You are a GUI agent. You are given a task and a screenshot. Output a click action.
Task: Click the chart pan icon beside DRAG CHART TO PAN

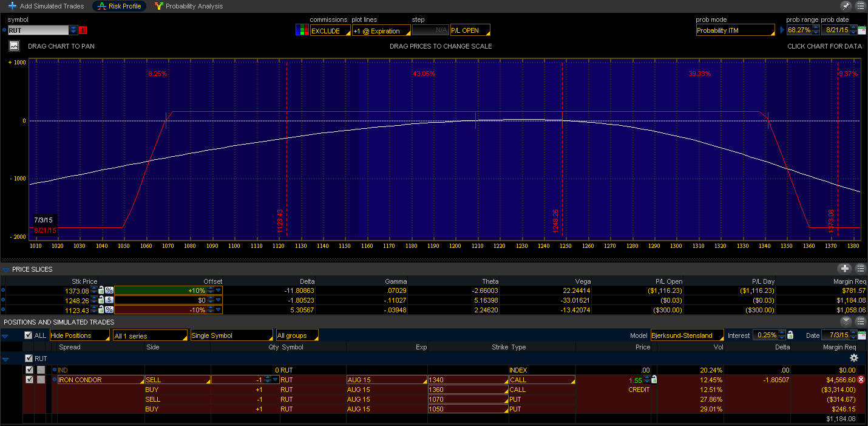[13, 45]
